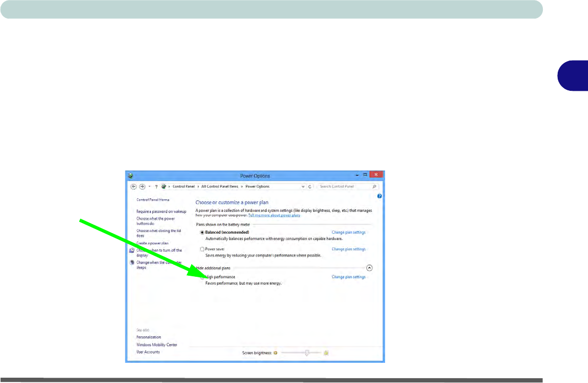This screenshot has height=383, width=588.
Task: Change plan settings for Balanced
Action: pyautogui.click(x=348, y=233)
